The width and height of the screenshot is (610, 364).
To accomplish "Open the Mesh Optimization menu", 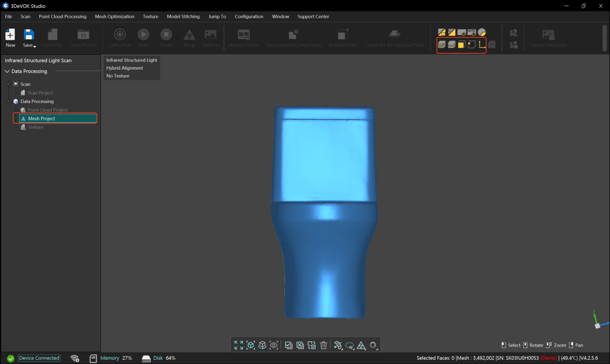I will [x=114, y=16].
